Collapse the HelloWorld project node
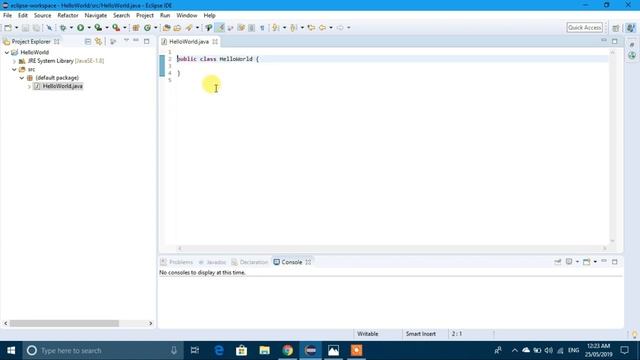The image size is (640, 360). 7,53
